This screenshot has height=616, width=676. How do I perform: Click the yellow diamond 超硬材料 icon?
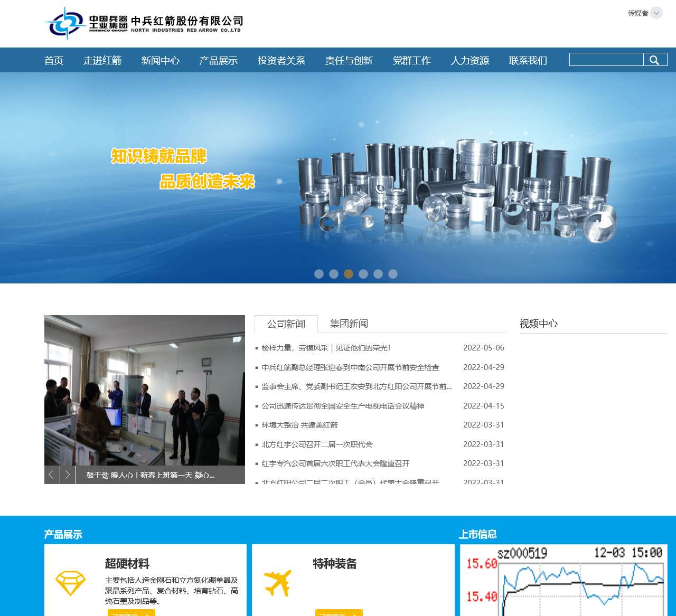point(70,583)
